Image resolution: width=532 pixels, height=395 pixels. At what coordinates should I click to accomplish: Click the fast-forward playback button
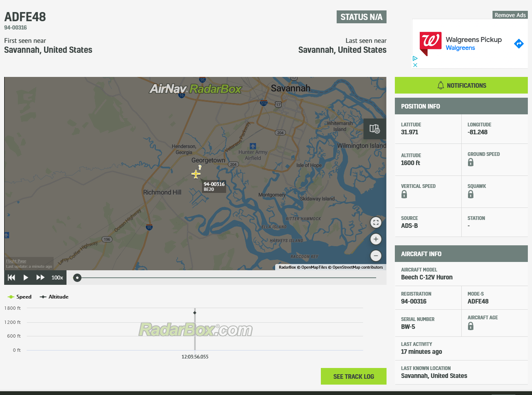(x=40, y=277)
